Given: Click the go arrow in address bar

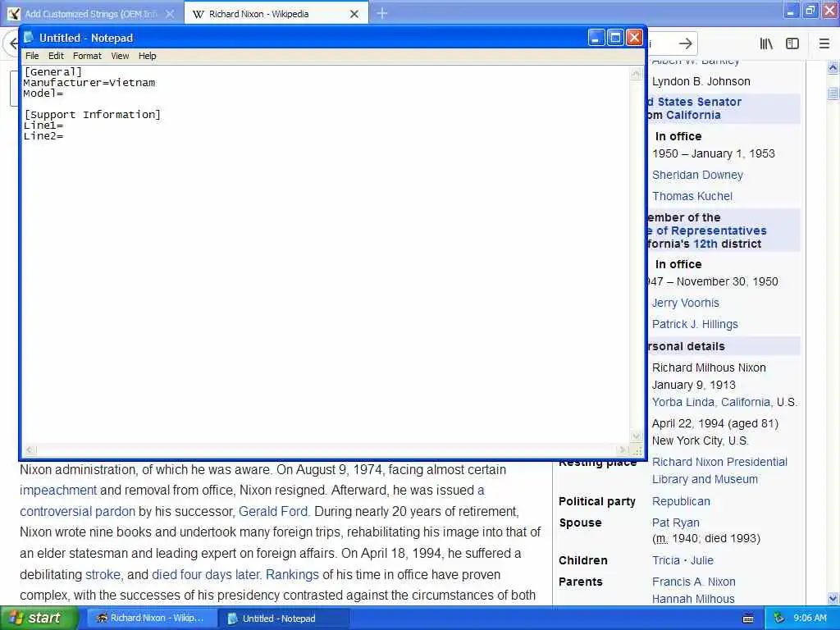Looking at the screenshot, I should point(685,44).
